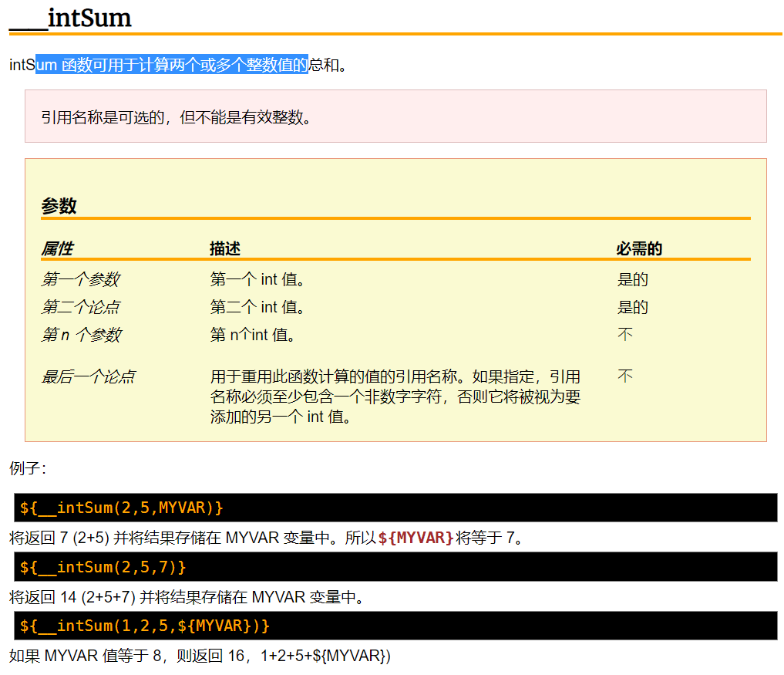Click the red ${MYVAR} inline code
This screenshot has width=784, height=675.
pos(416,538)
